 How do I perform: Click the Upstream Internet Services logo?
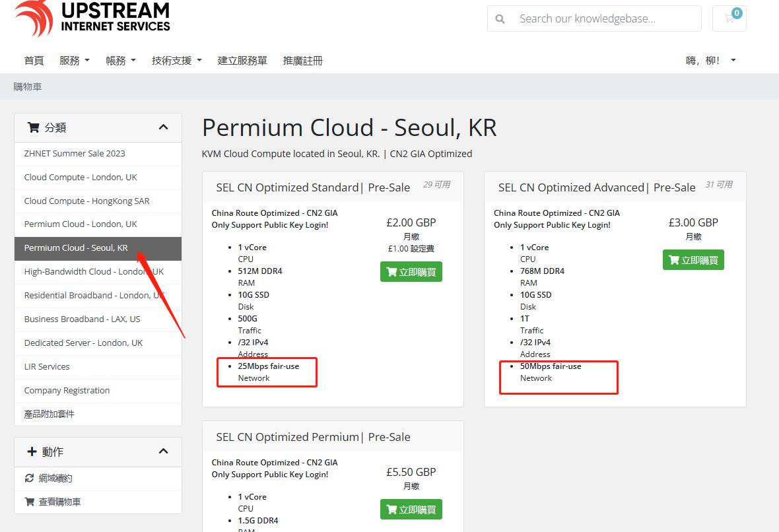coord(92,18)
